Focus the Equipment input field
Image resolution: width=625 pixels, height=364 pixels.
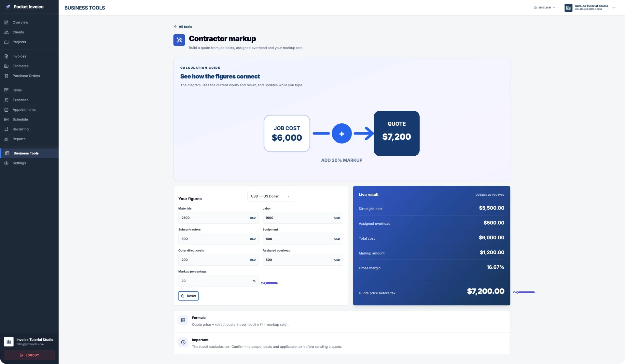[x=303, y=239]
